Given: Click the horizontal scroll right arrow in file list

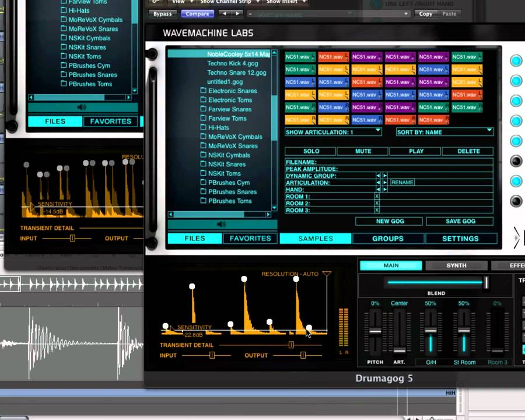Looking at the screenshot, I should click(268, 214).
